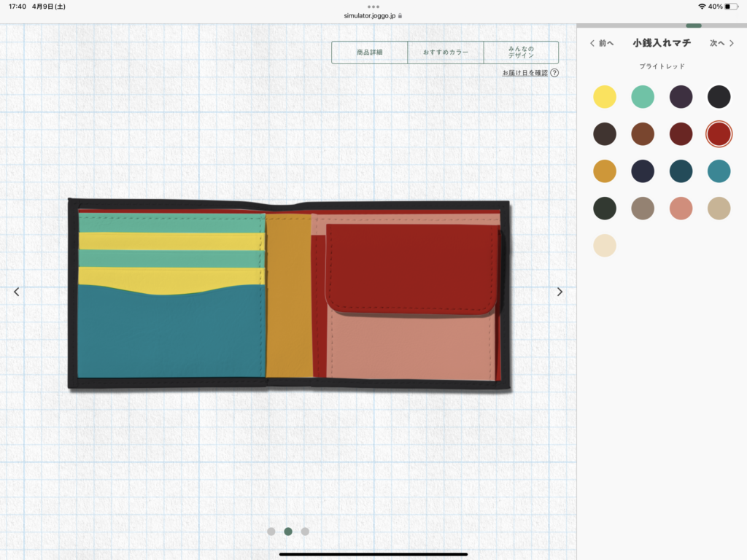Select the third page indicator dot
Screen dimensions: 747x560
pyautogui.click(x=305, y=532)
